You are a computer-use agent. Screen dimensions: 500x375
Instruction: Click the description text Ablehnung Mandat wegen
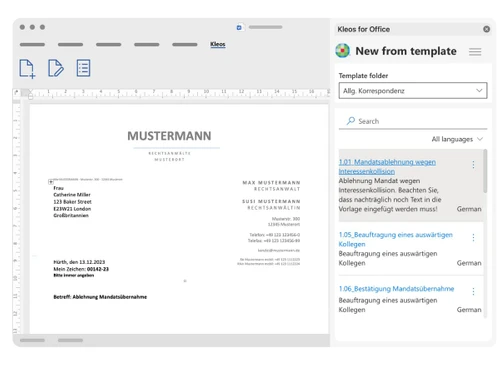379,181
